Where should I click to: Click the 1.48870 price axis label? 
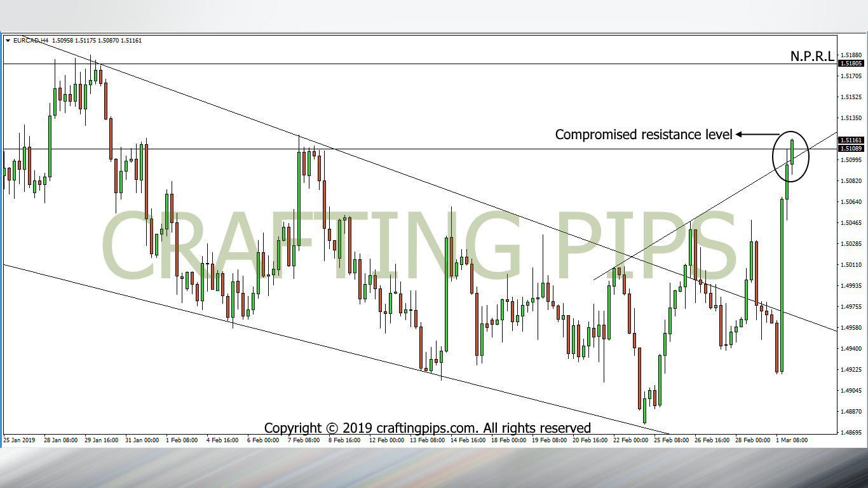851,411
